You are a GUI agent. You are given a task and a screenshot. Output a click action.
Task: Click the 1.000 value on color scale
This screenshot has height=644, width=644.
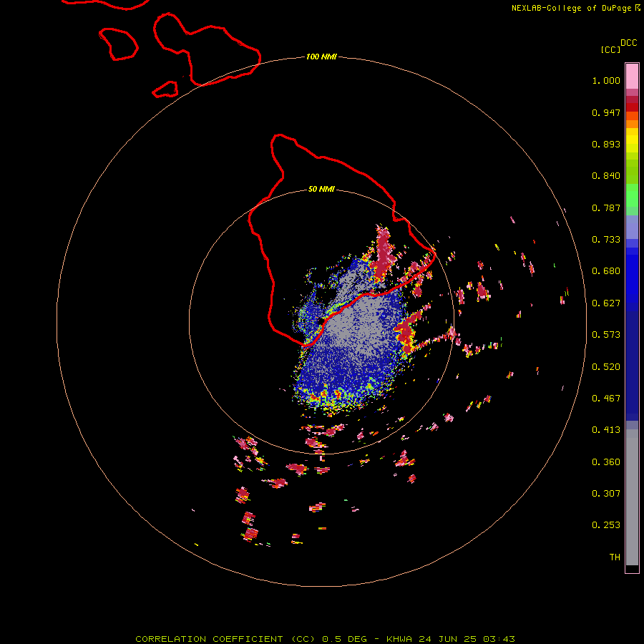pyautogui.click(x=606, y=80)
